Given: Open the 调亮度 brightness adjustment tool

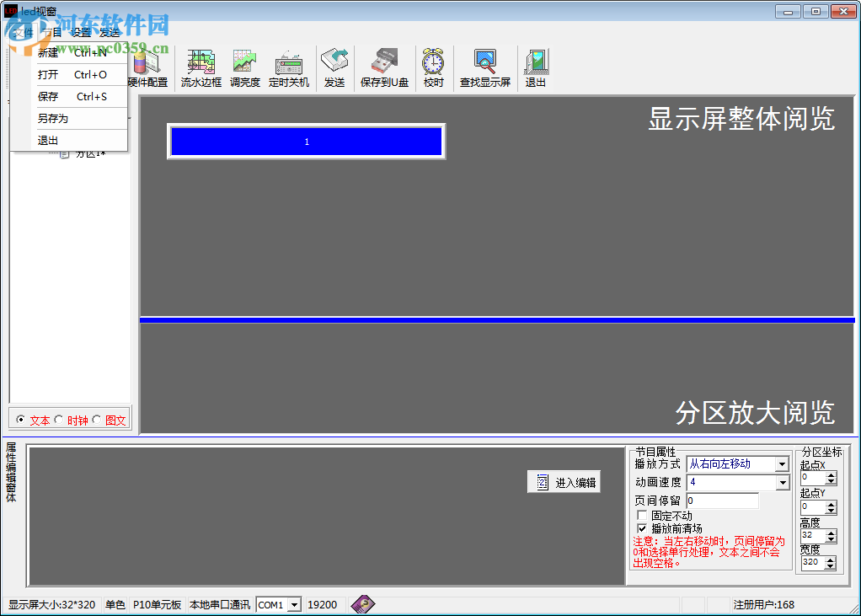Looking at the screenshot, I should tap(244, 67).
